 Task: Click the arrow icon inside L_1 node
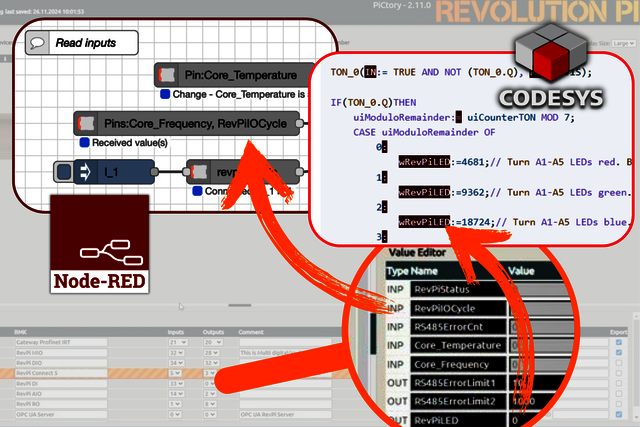coord(85,172)
